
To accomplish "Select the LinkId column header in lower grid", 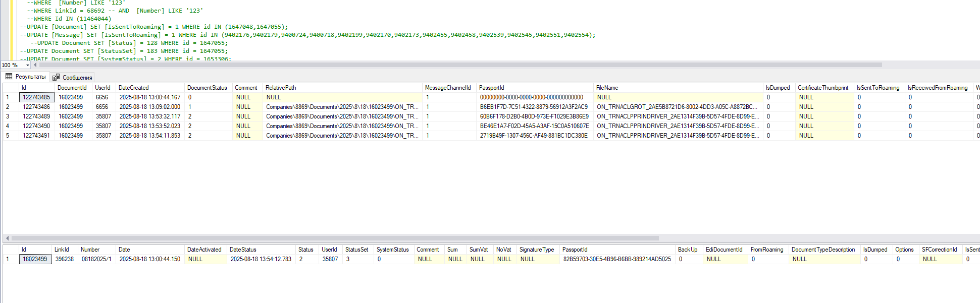I will [x=65, y=250].
